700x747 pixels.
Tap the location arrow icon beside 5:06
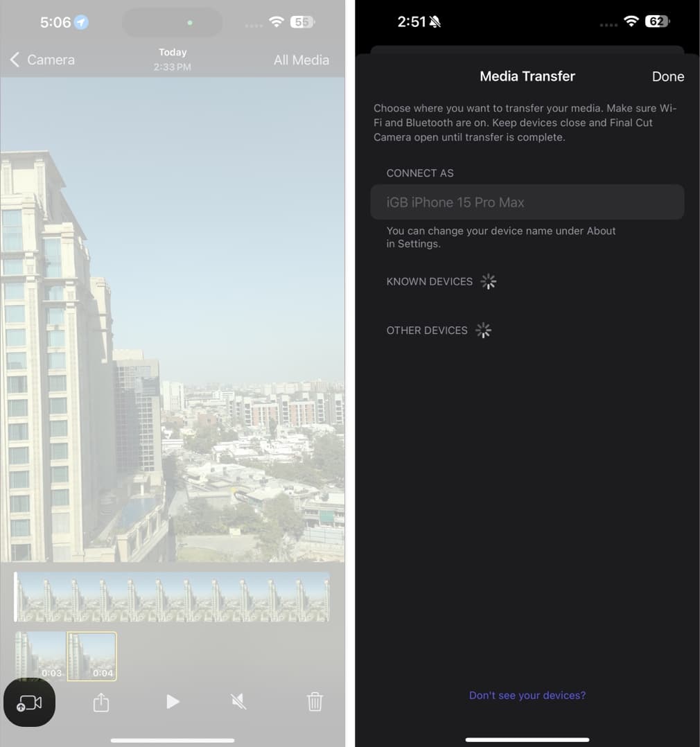[x=82, y=22]
